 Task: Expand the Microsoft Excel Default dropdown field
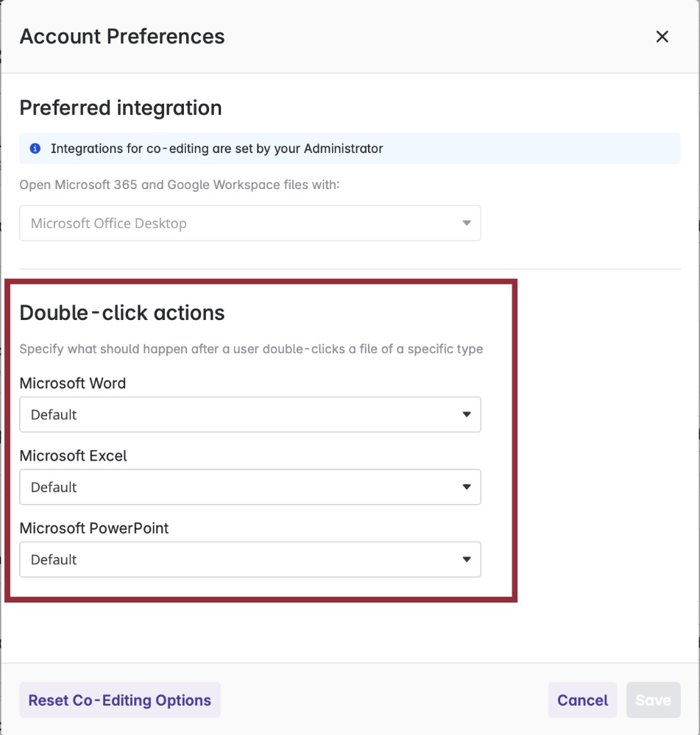(x=250, y=487)
